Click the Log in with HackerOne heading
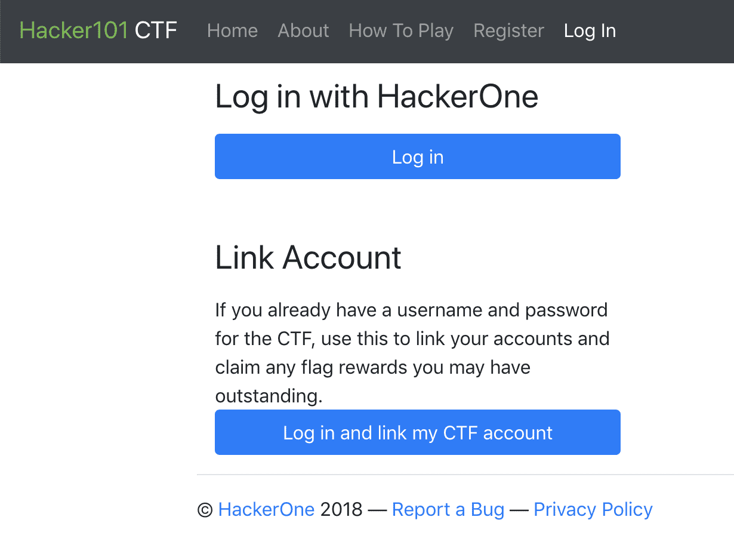This screenshot has height=560, width=734. coord(376,96)
